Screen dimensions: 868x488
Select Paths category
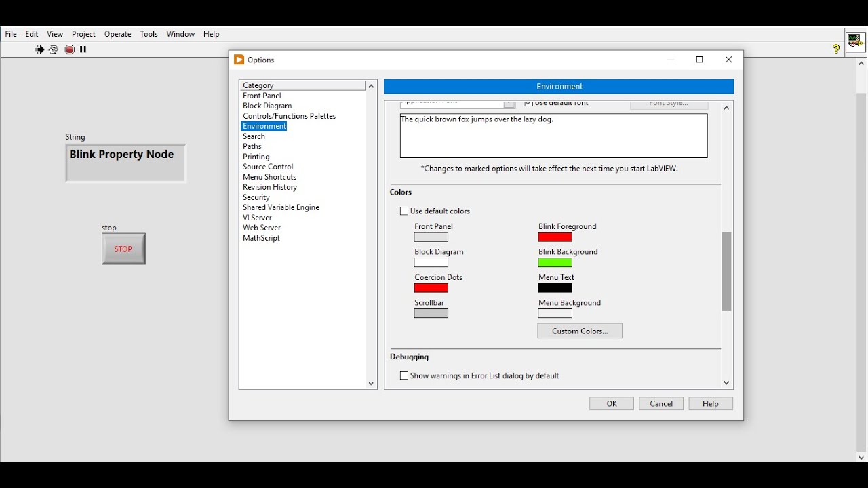[x=252, y=146]
